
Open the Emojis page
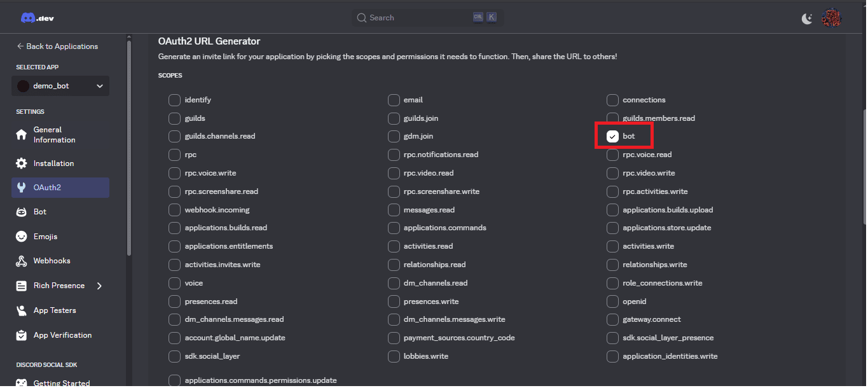point(60,237)
